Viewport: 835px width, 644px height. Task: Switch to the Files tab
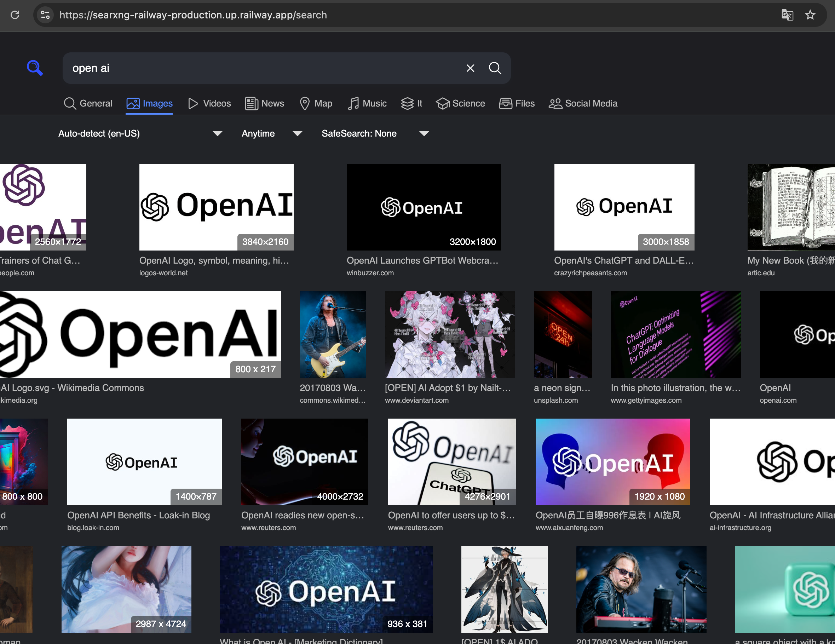517,103
